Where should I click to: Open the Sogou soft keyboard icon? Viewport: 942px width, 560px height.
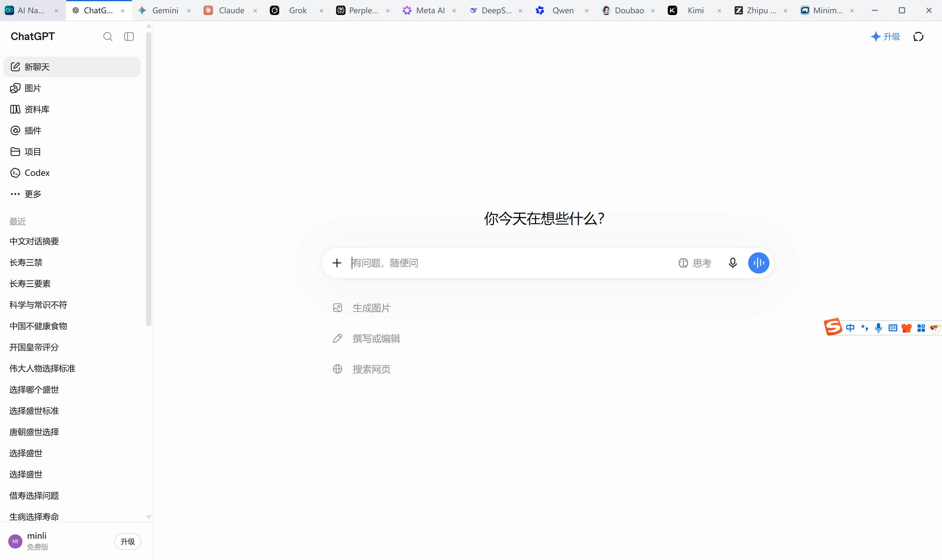point(893,328)
